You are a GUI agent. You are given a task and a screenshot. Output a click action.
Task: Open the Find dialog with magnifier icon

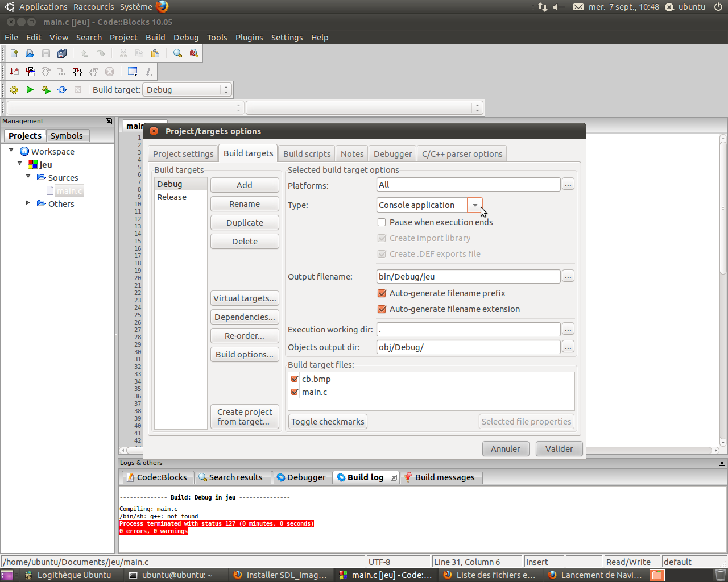177,53
